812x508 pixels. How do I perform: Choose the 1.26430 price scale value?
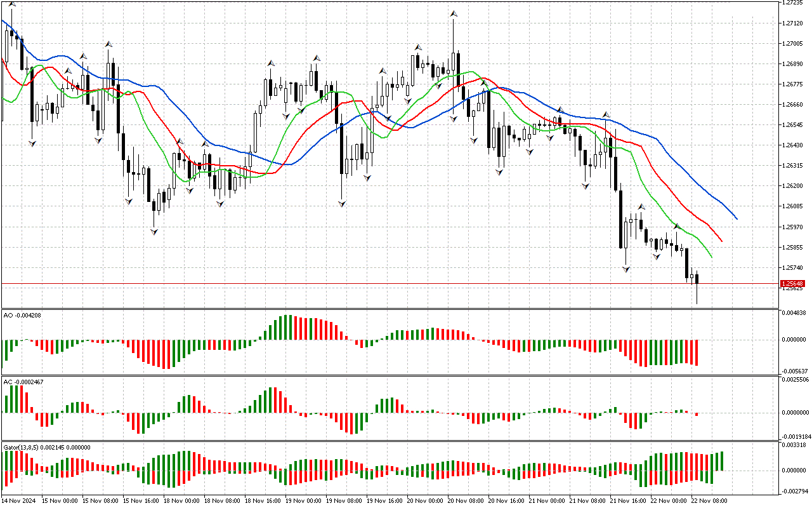click(x=792, y=145)
